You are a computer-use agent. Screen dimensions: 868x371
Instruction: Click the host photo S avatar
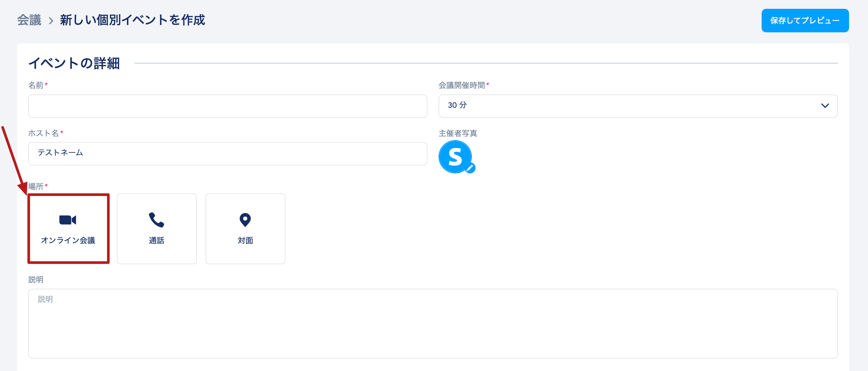click(455, 157)
